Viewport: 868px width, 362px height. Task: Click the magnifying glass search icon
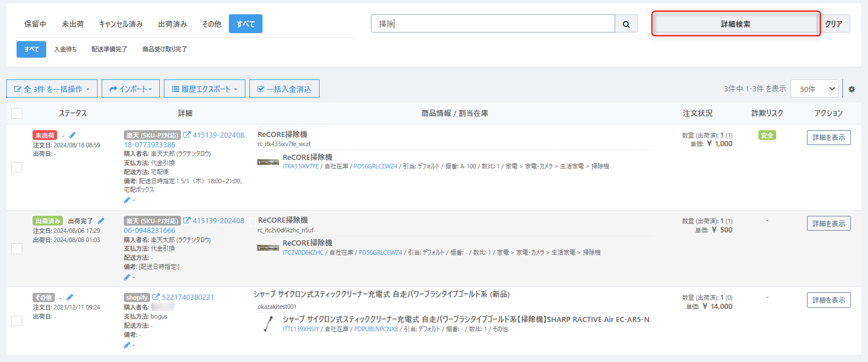(x=626, y=24)
